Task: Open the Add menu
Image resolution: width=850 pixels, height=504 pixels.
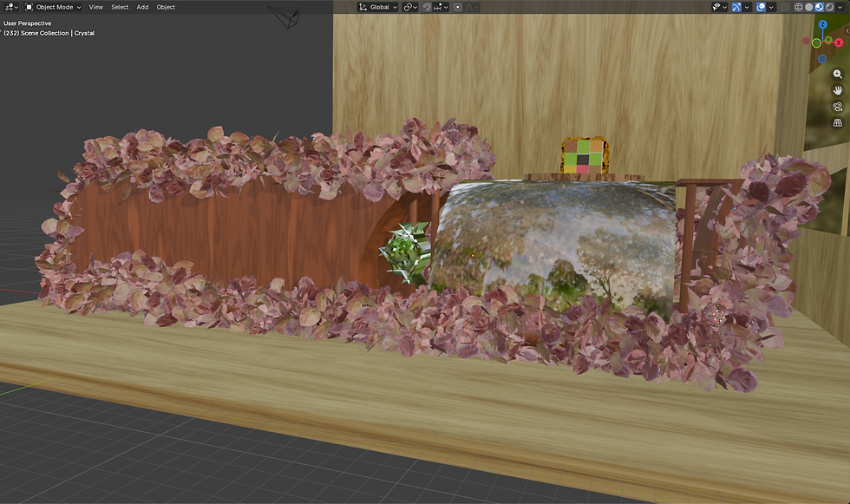Action: 142,7
